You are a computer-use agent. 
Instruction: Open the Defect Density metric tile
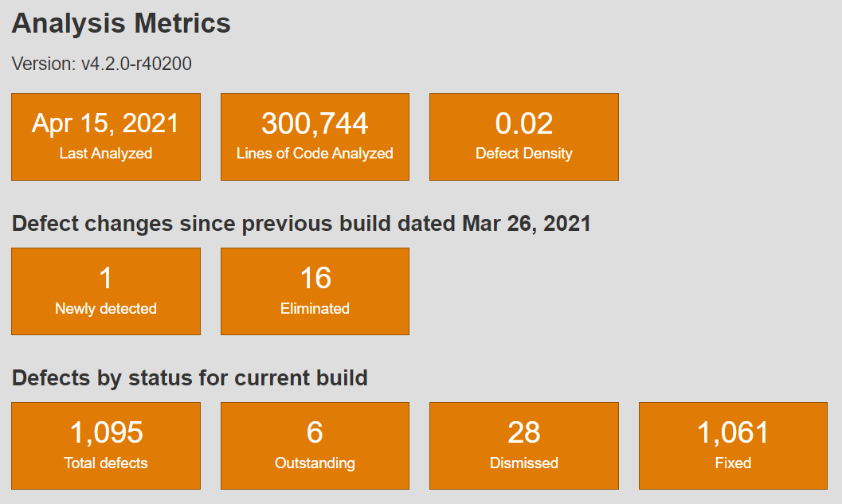coord(523,136)
